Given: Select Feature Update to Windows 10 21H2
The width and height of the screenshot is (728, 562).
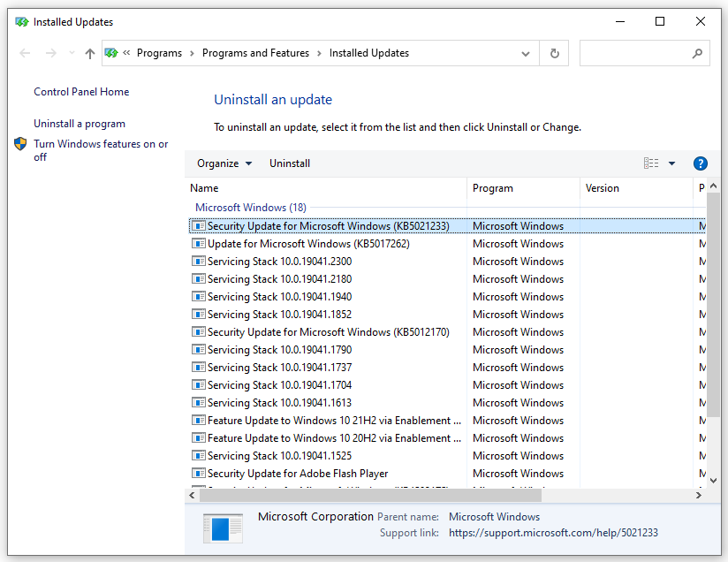Looking at the screenshot, I should (334, 421).
